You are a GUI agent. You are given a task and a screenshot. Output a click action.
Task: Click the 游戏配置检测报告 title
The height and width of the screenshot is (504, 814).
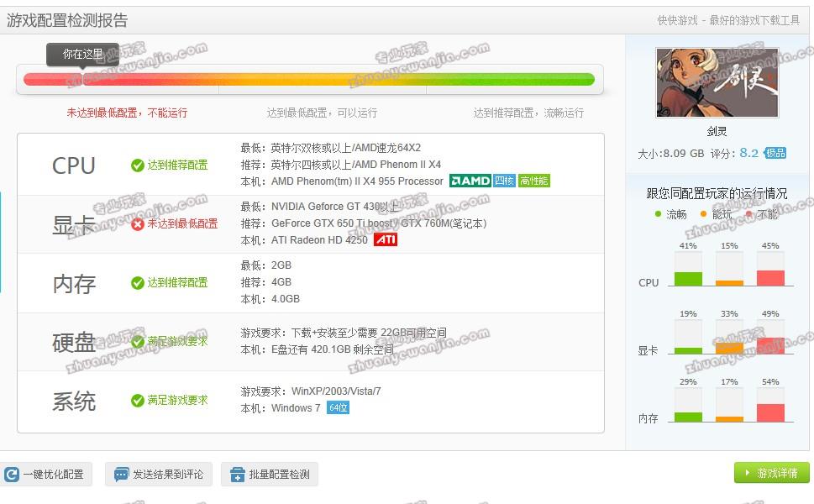tap(67, 20)
